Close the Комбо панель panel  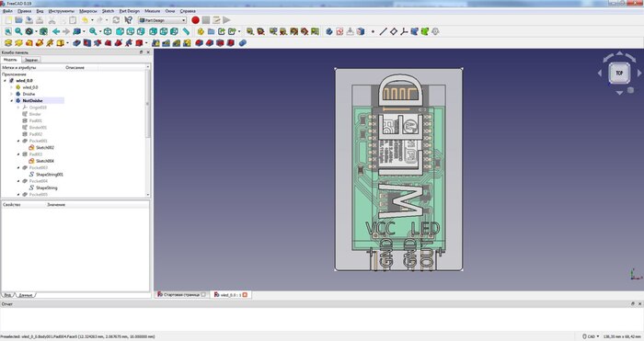[x=148, y=52]
